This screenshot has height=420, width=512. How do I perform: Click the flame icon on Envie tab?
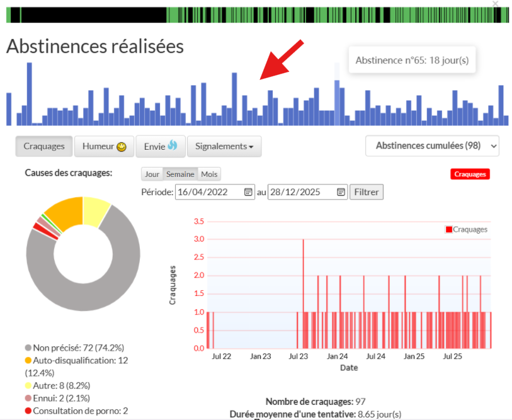[x=173, y=145]
